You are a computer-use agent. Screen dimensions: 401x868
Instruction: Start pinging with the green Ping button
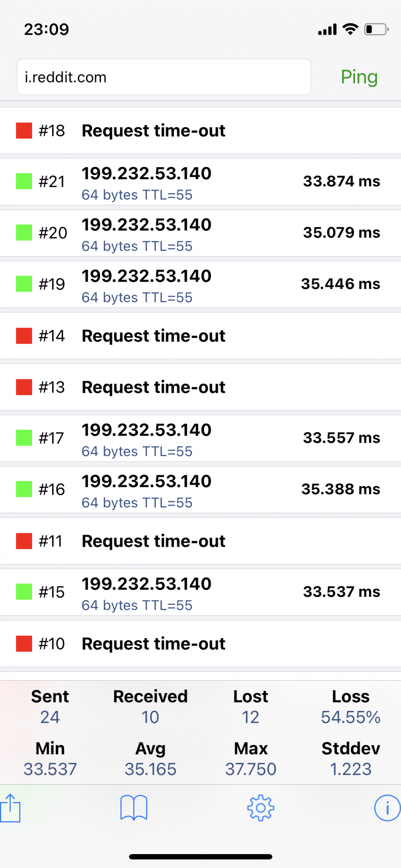point(359,77)
